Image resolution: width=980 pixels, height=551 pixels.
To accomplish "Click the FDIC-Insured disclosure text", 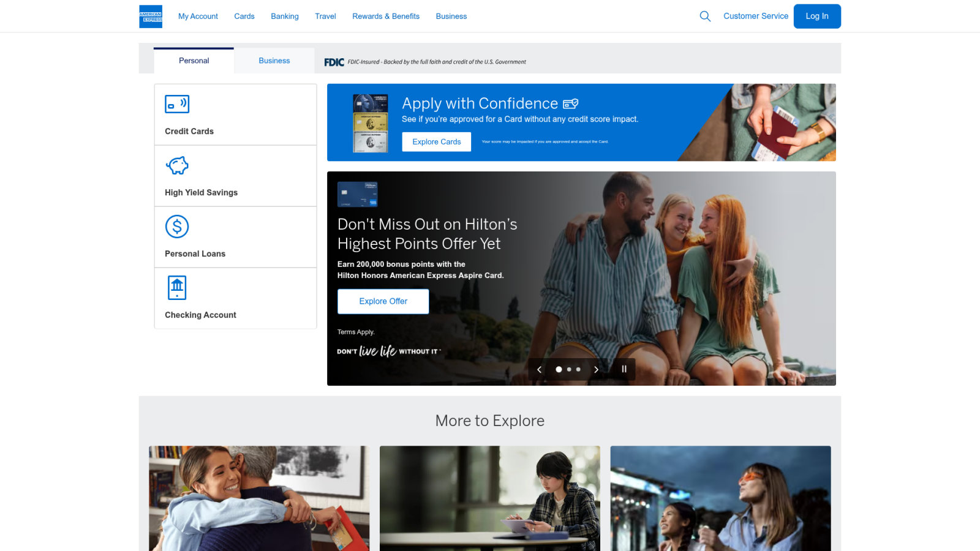I will (437, 62).
